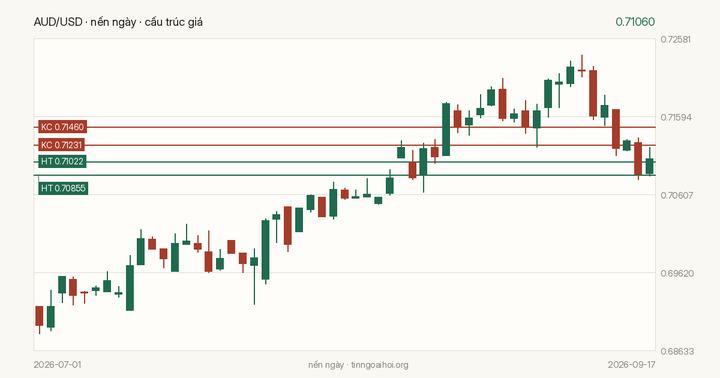This screenshot has width=720, height=378.
Task: Click the large red candle after the peak
Action: (x=593, y=93)
